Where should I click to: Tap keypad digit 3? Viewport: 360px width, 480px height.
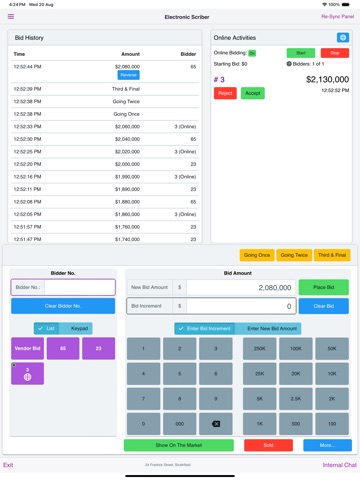pyautogui.click(x=216, y=349)
